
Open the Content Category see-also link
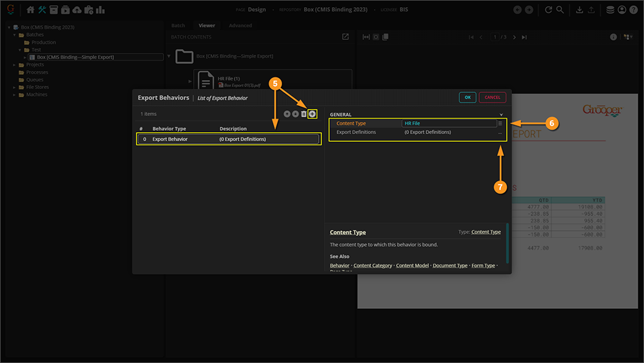tap(372, 266)
